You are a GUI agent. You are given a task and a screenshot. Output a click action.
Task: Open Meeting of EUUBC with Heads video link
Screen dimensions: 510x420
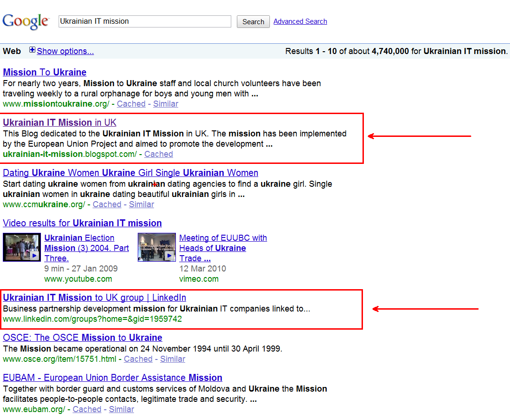point(223,248)
